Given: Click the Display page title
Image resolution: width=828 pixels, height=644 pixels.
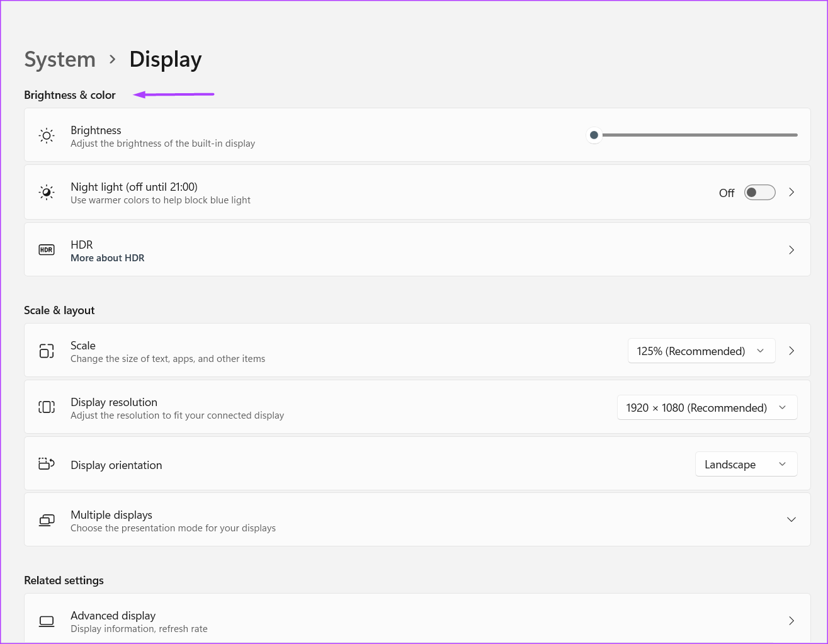Looking at the screenshot, I should click(x=166, y=59).
